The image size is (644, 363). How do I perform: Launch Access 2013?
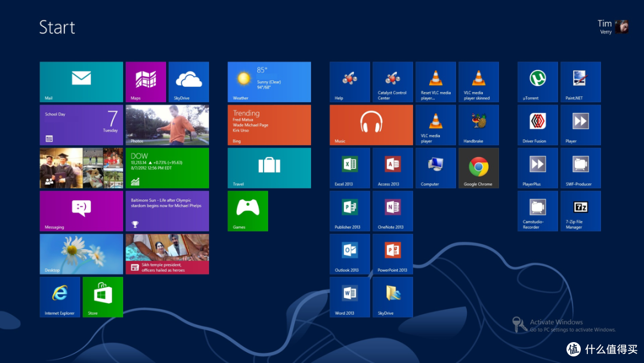pos(392,168)
